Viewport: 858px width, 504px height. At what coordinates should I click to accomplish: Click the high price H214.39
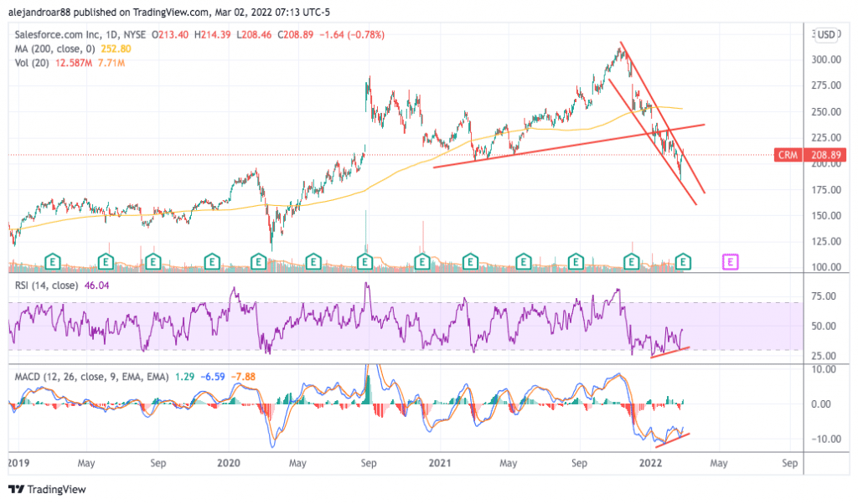pyautogui.click(x=213, y=34)
